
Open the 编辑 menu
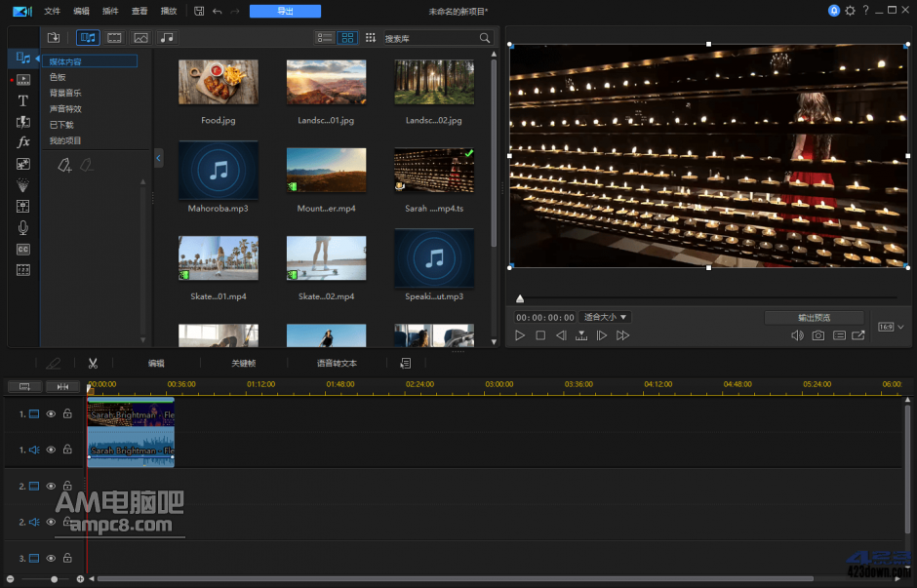[x=81, y=11]
